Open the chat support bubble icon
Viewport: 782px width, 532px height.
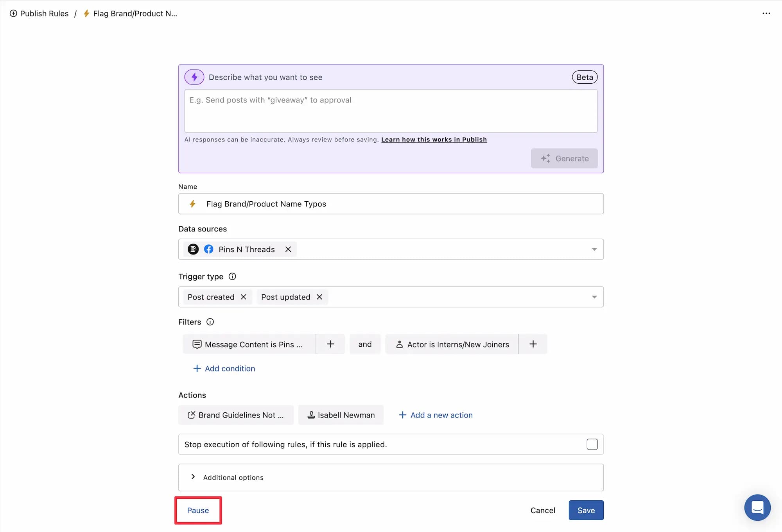click(757, 507)
